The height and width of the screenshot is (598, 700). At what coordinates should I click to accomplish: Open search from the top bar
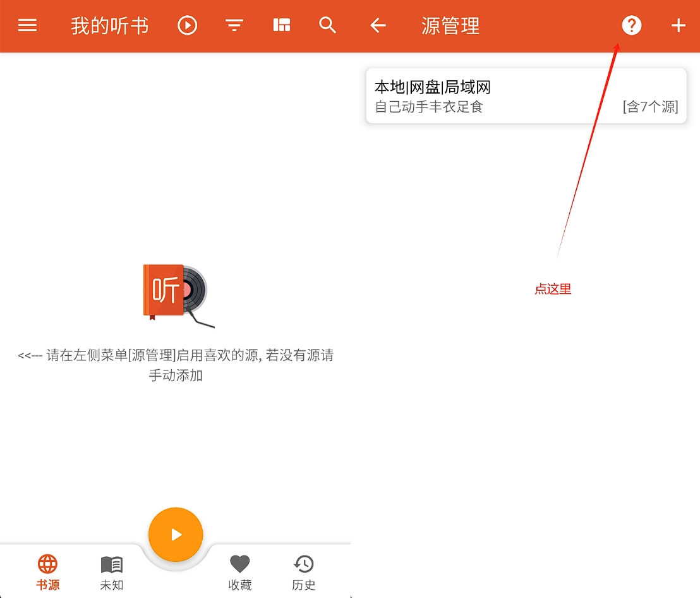pyautogui.click(x=328, y=25)
